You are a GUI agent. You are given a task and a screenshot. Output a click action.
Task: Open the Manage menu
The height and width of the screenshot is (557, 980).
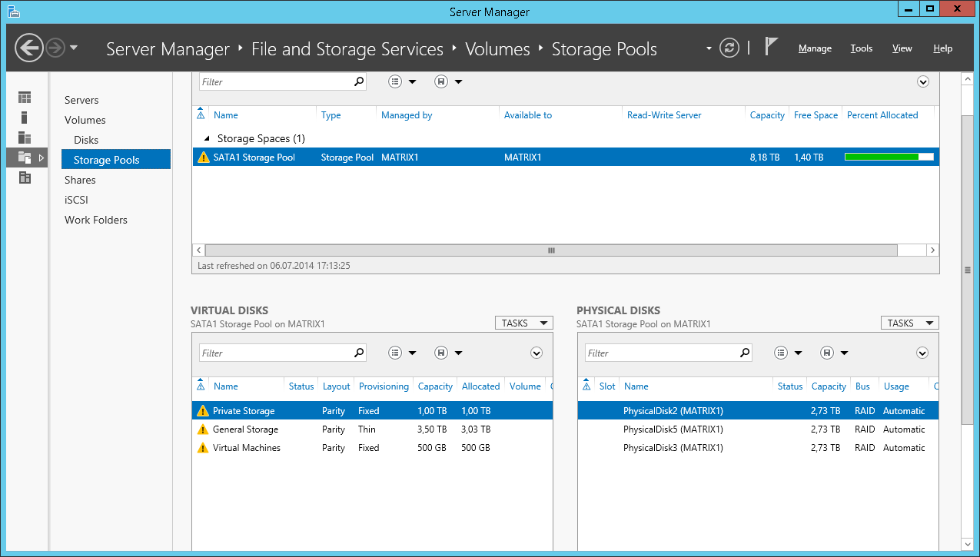point(815,48)
